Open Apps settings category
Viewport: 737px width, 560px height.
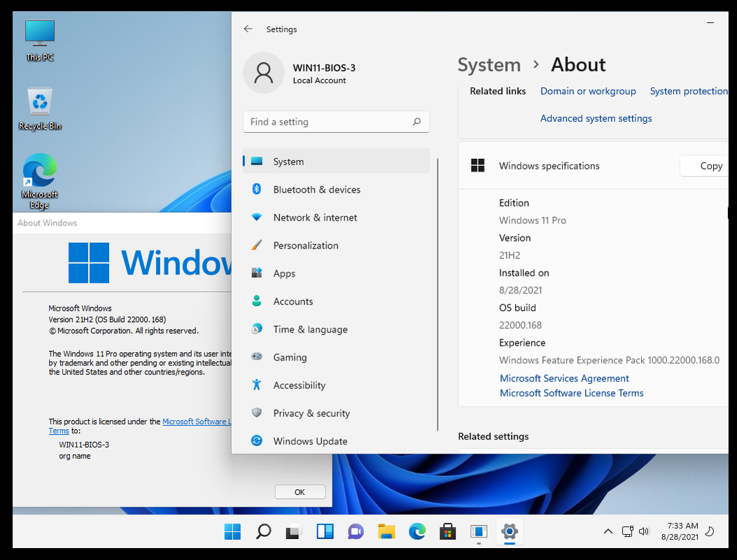tap(336, 273)
